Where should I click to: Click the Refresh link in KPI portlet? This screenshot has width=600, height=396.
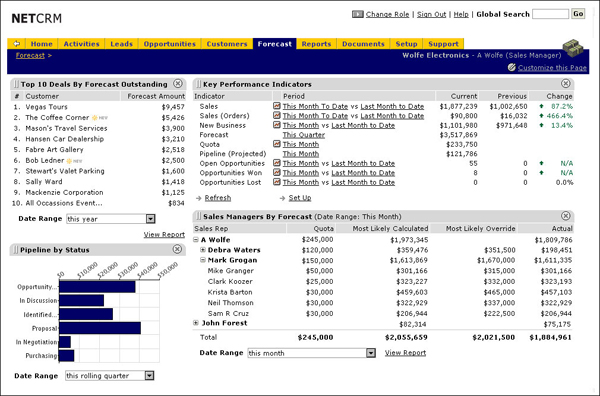(218, 198)
